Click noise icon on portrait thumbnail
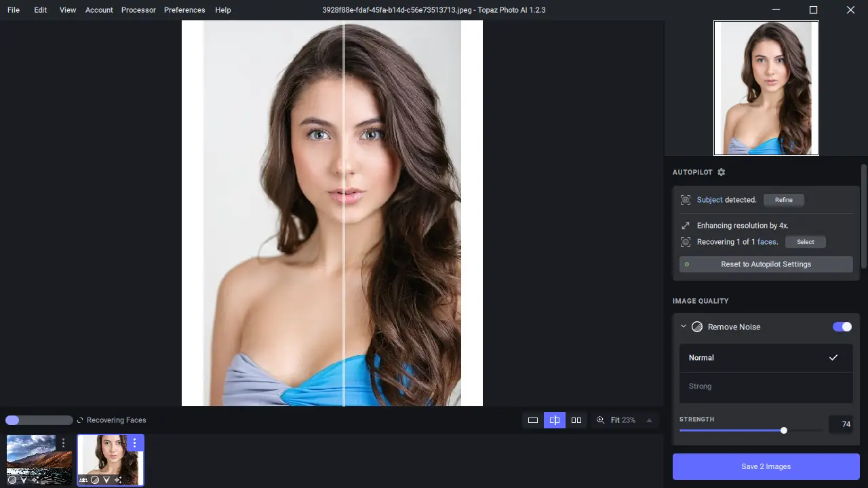 point(95,480)
